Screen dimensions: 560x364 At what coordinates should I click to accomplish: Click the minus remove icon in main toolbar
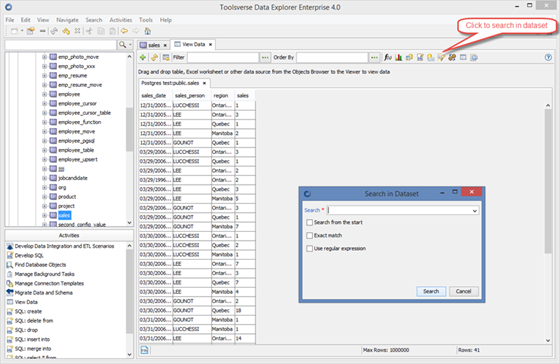click(x=42, y=31)
